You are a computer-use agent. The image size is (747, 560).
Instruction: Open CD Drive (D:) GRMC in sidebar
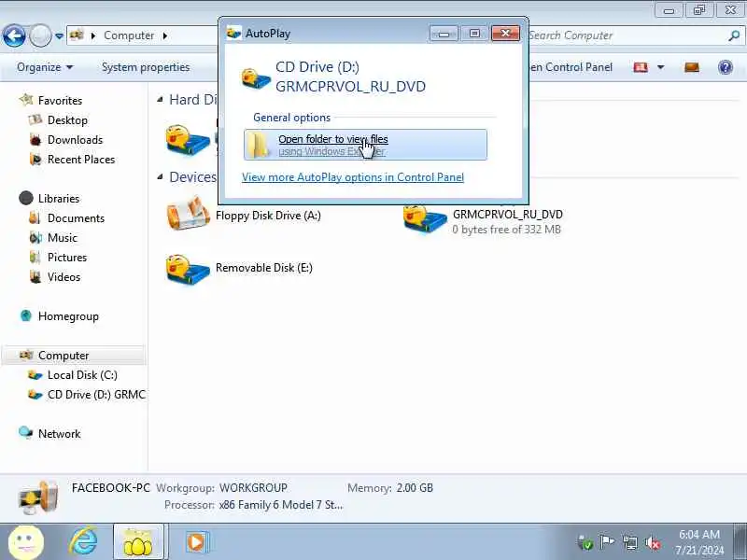point(96,394)
